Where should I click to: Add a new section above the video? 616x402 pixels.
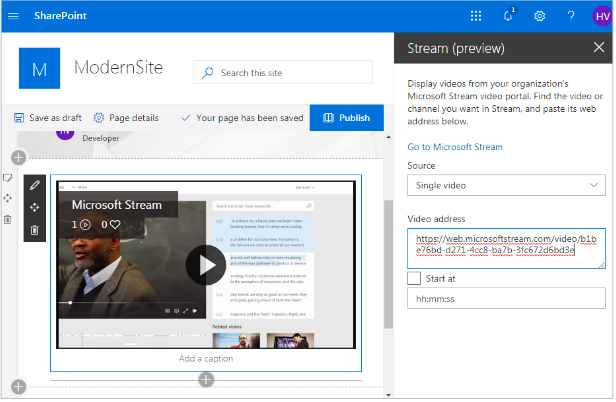18,158
